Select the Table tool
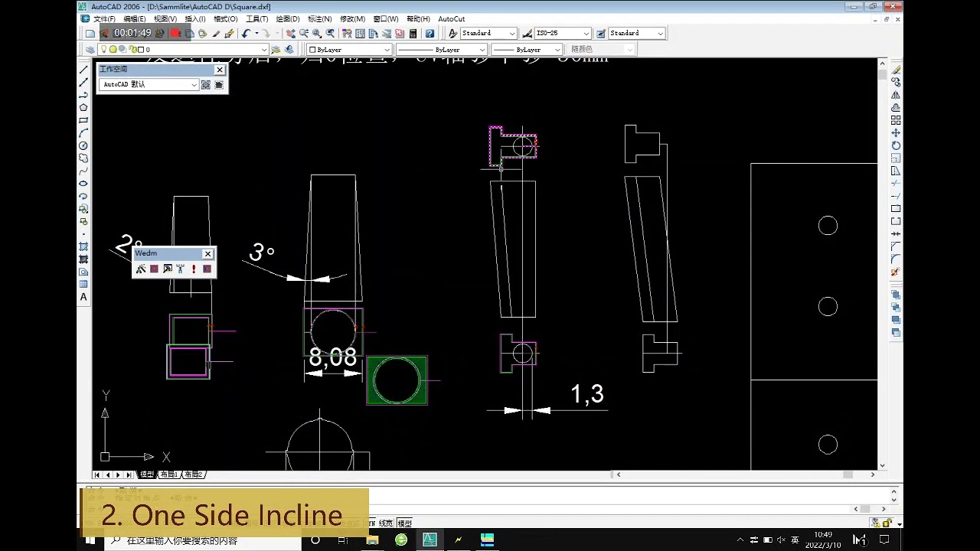This screenshot has height=551, width=980. [x=83, y=284]
